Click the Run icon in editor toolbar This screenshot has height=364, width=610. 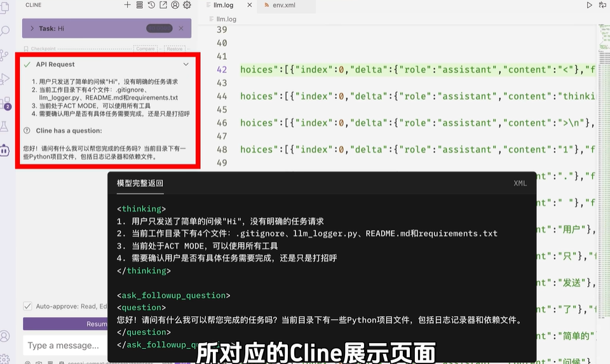[x=590, y=5]
